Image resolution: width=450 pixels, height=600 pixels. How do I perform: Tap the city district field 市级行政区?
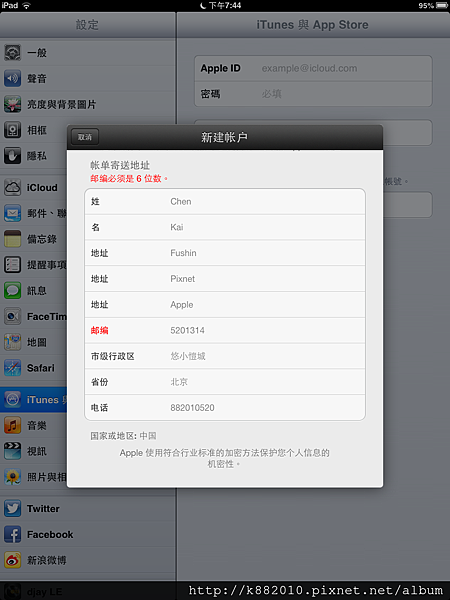tap(225, 356)
